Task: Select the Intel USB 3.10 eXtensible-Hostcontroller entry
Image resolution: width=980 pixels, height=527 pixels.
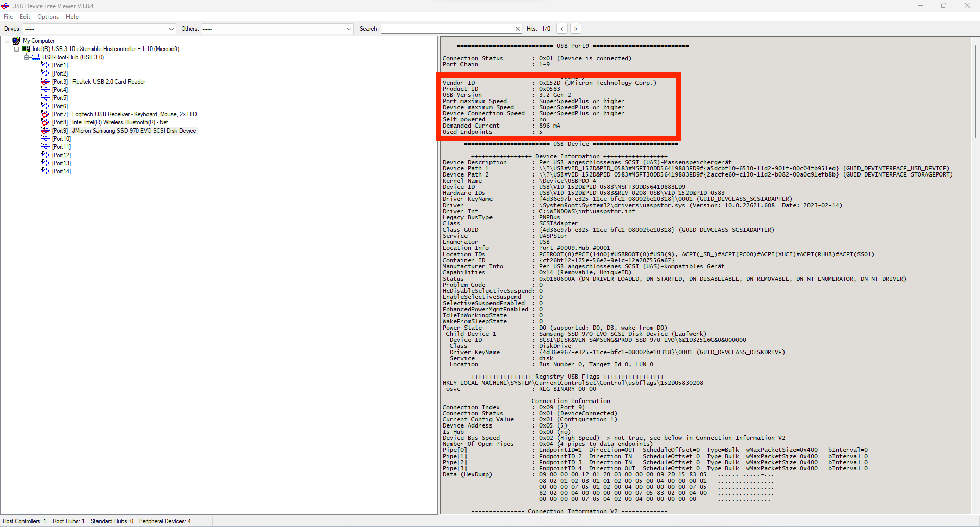Action: [x=106, y=49]
